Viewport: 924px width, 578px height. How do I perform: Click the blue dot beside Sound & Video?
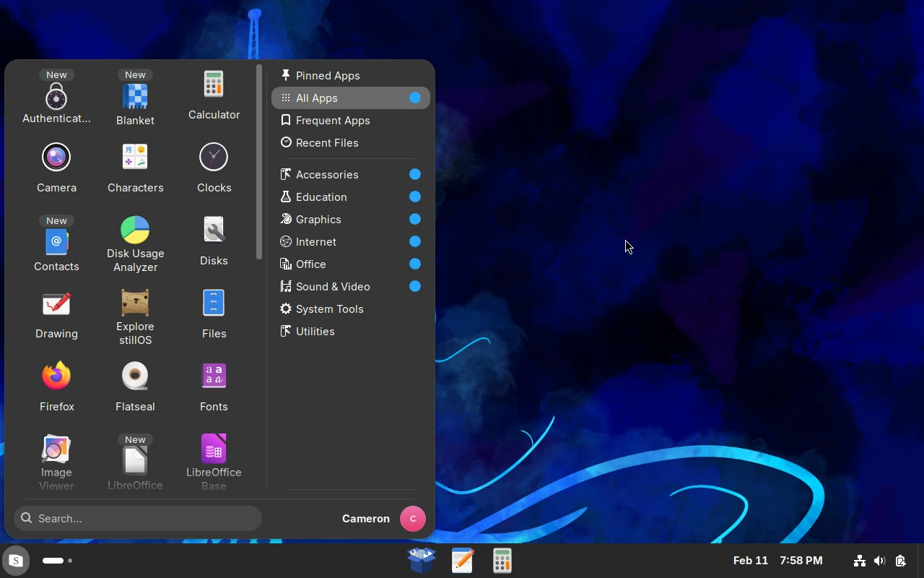point(415,286)
